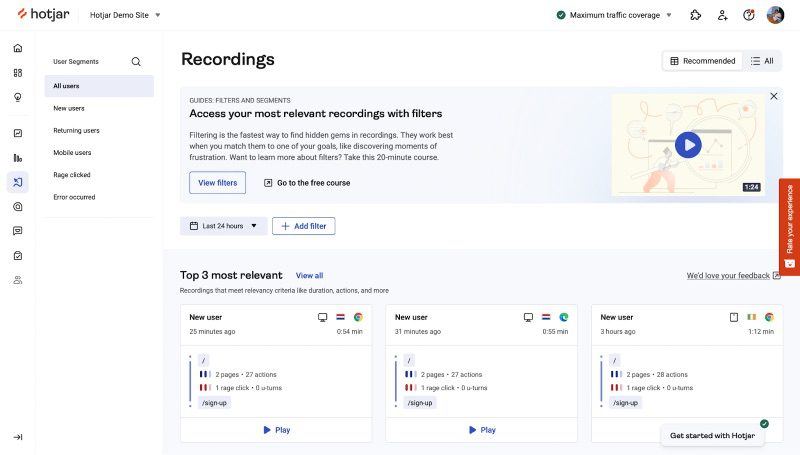800x455 pixels.
Task: Click /sign-up page tag on 25 minutes ago card
Action: pyautogui.click(x=214, y=403)
